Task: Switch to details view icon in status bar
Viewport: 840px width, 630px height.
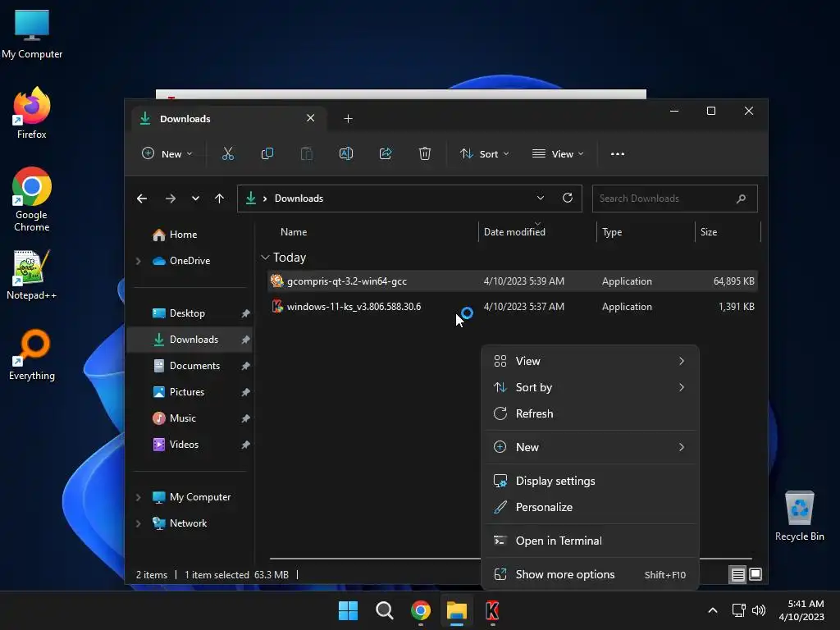Action: point(737,574)
